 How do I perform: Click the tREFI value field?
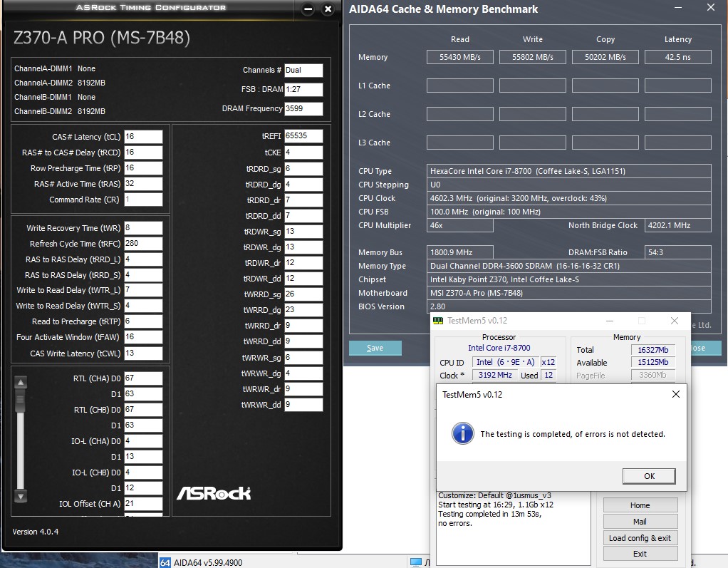pyautogui.click(x=303, y=135)
